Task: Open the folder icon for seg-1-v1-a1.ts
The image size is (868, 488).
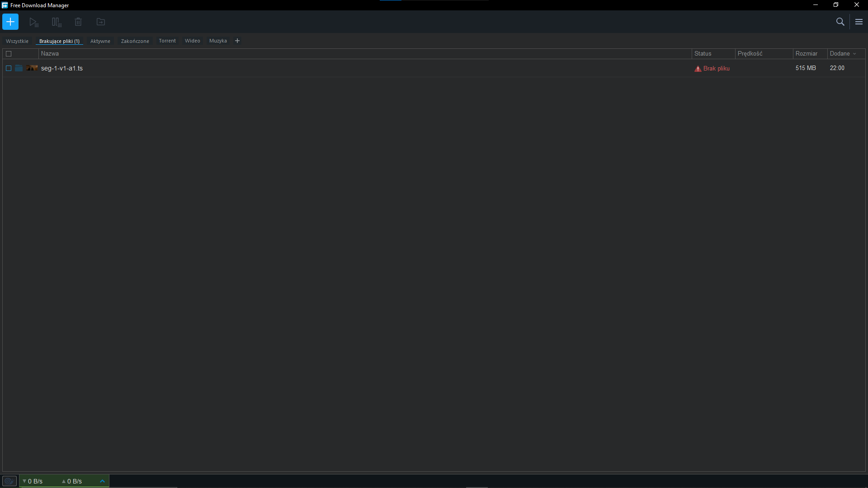Action: click(x=19, y=68)
